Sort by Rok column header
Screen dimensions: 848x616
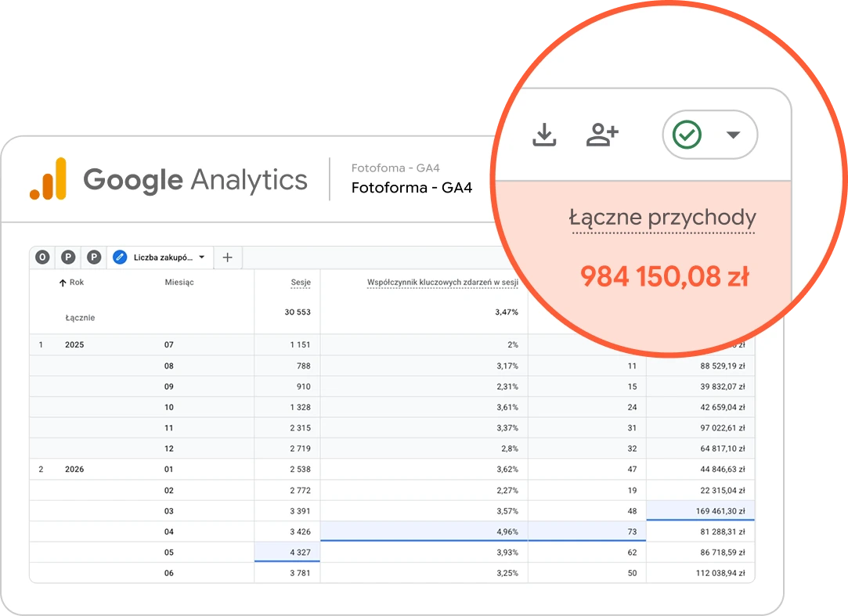pyautogui.click(x=71, y=283)
